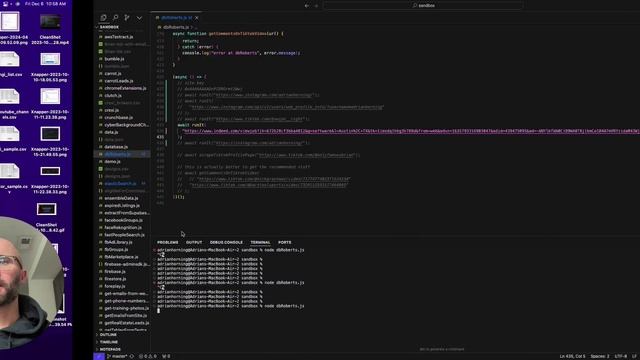
Task: Click the purple remote window button
Action: 99,356
